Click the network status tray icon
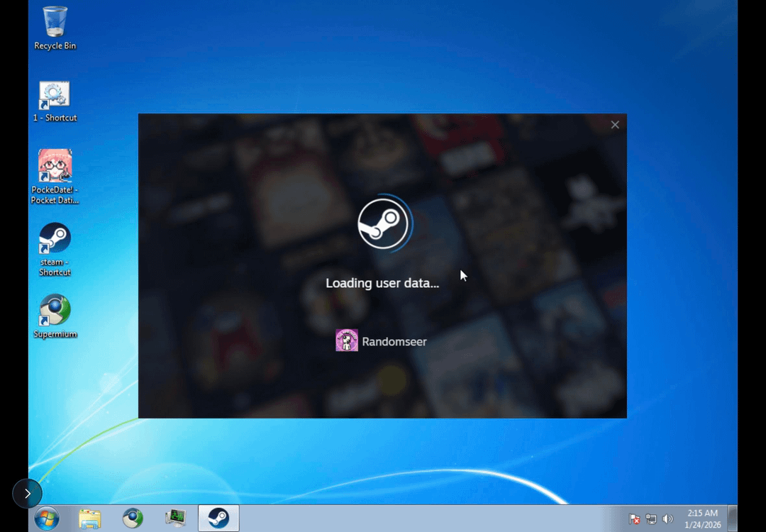 coord(651,519)
